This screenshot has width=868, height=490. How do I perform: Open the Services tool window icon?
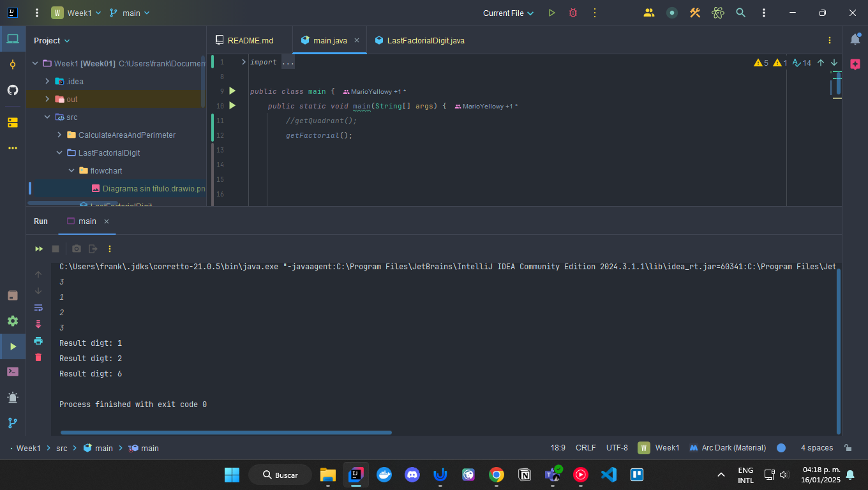(13, 321)
